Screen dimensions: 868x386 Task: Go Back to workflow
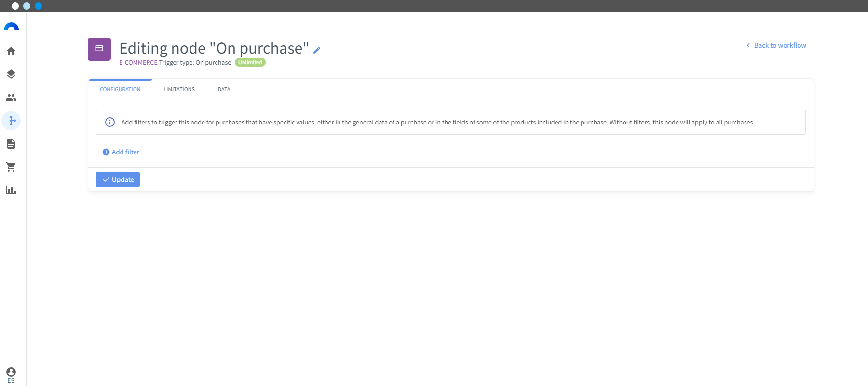click(776, 45)
